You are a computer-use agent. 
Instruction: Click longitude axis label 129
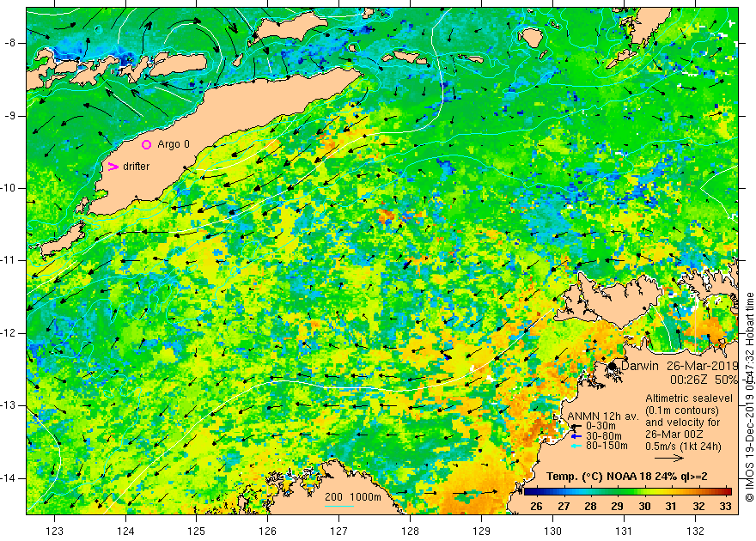(481, 531)
